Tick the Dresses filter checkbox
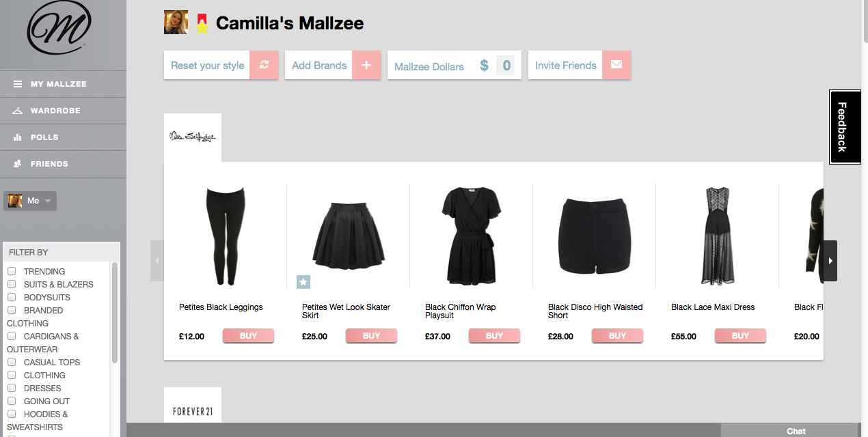This screenshot has height=437, width=868. pos(12,388)
